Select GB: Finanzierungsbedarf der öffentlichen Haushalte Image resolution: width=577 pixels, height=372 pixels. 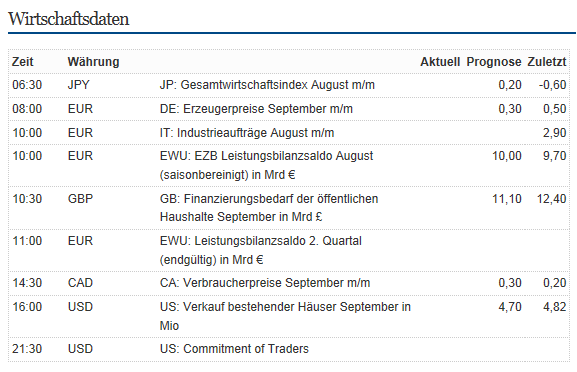[269, 208]
